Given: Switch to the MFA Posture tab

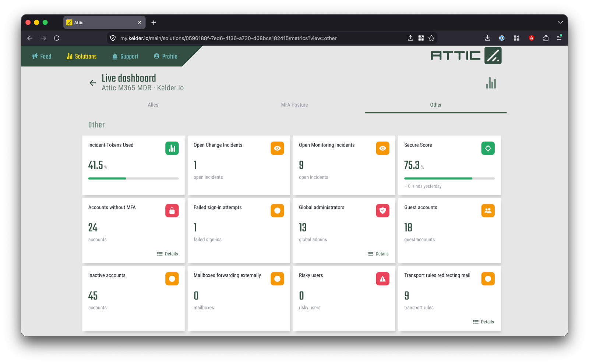Looking at the screenshot, I should (x=294, y=105).
